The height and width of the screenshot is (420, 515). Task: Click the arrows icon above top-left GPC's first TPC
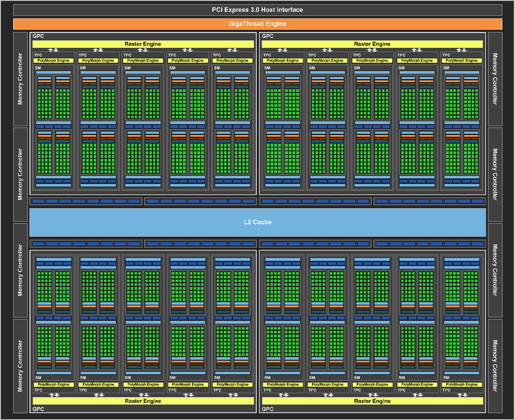tap(53, 50)
